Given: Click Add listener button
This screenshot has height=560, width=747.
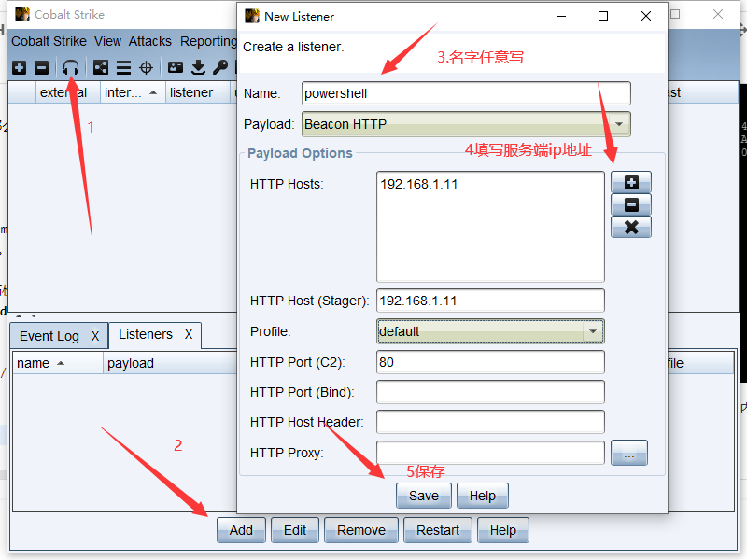Looking at the screenshot, I should 241,530.
